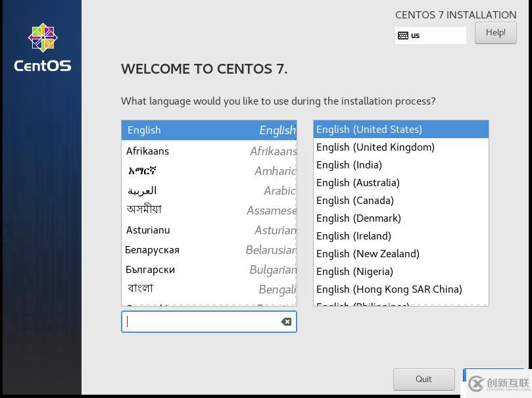The width and height of the screenshot is (532, 398).
Task: Click the Quit button
Action: click(x=423, y=379)
